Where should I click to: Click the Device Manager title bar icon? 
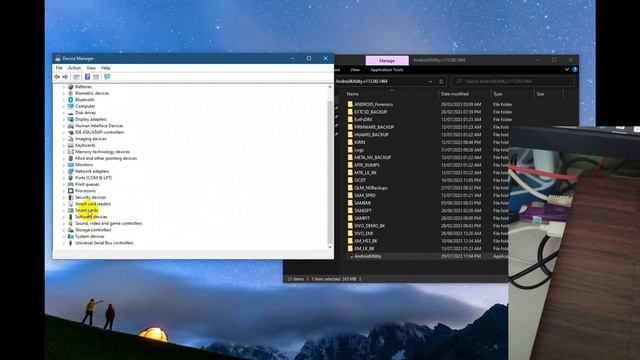click(58, 58)
